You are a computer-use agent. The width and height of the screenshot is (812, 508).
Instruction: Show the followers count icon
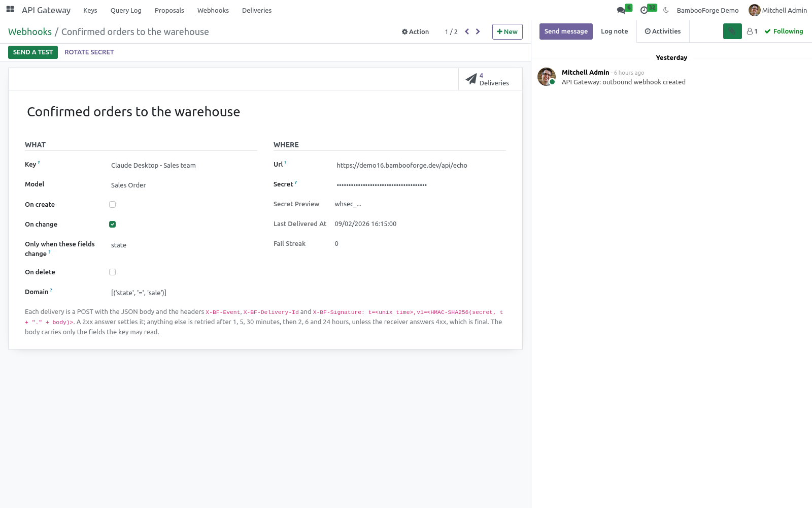click(x=752, y=31)
